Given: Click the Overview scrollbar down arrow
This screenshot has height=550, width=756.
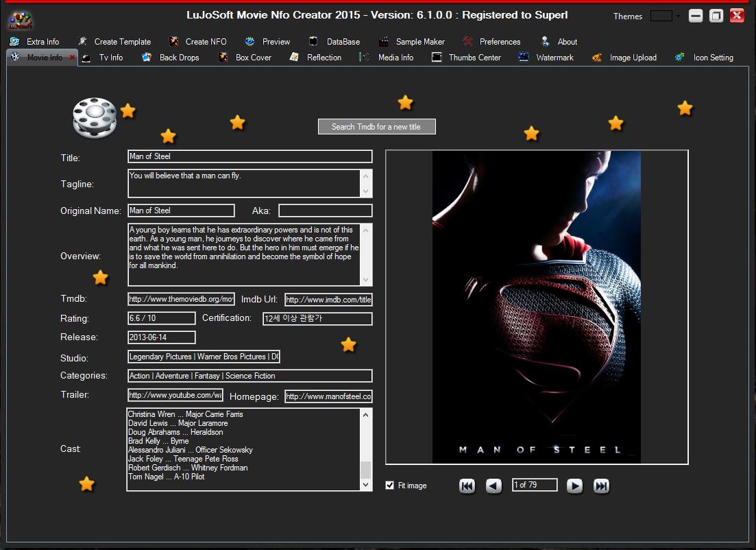Looking at the screenshot, I should 366,279.
